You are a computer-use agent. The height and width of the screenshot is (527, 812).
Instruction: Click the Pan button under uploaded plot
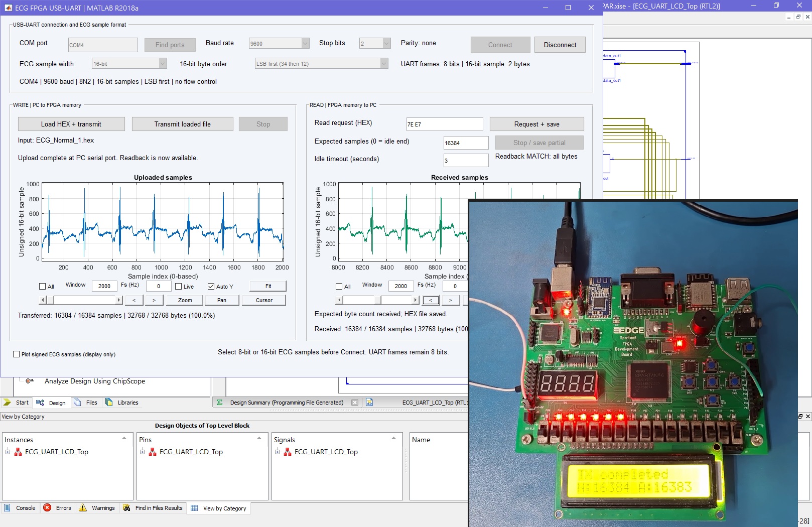[x=222, y=300]
